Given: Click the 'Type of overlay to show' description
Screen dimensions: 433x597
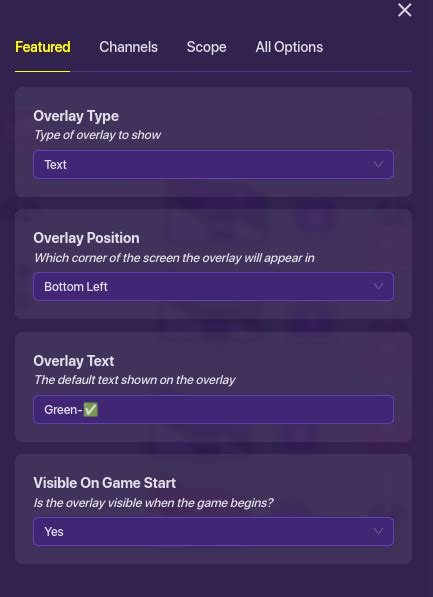Looking at the screenshot, I should click(97, 135).
